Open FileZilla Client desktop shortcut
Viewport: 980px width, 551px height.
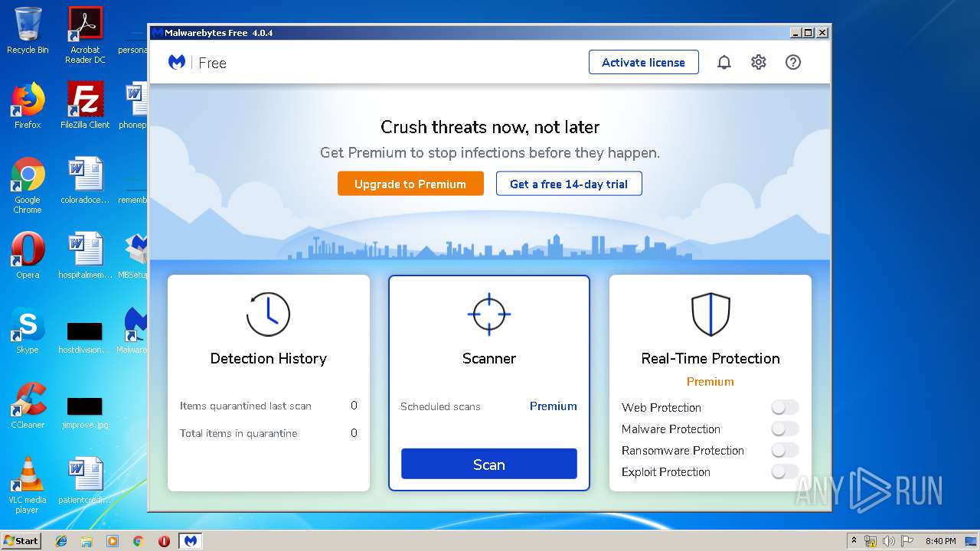coord(85,106)
